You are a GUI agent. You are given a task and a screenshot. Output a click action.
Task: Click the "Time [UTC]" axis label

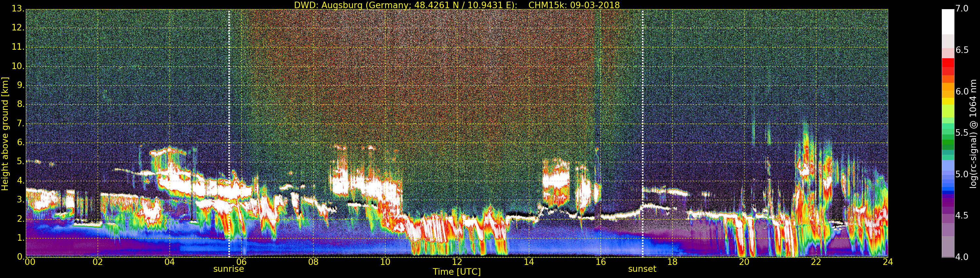click(457, 272)
